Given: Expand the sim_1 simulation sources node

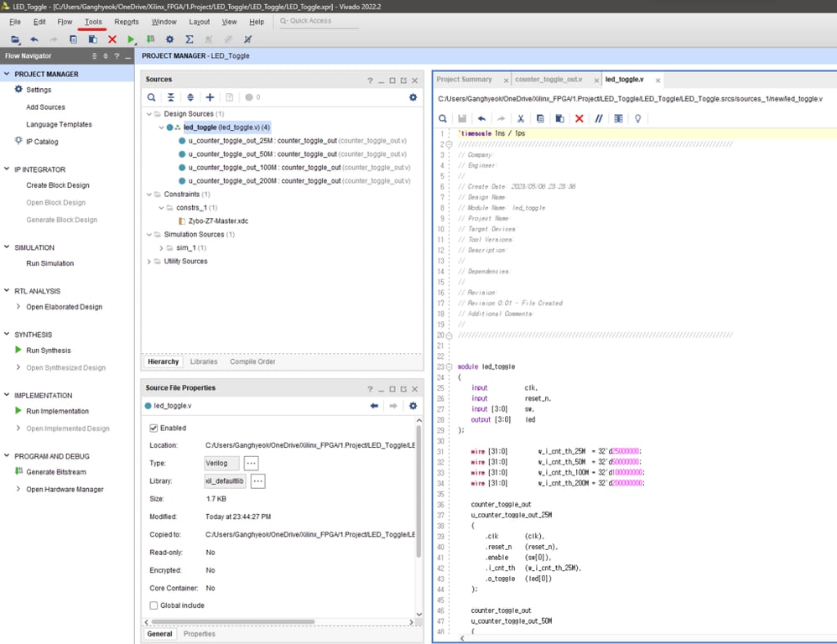Looking at the screenshot, I should (x=162, y=248).
